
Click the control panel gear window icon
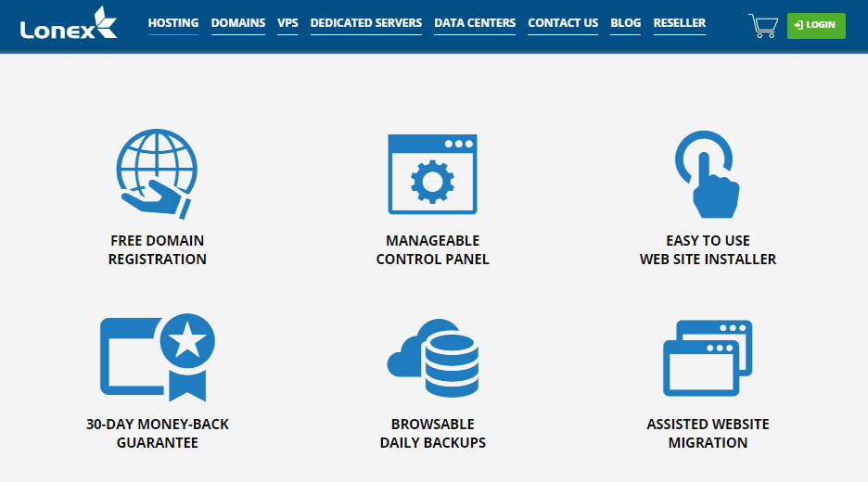pyautogui.click(x=432, y=174)
